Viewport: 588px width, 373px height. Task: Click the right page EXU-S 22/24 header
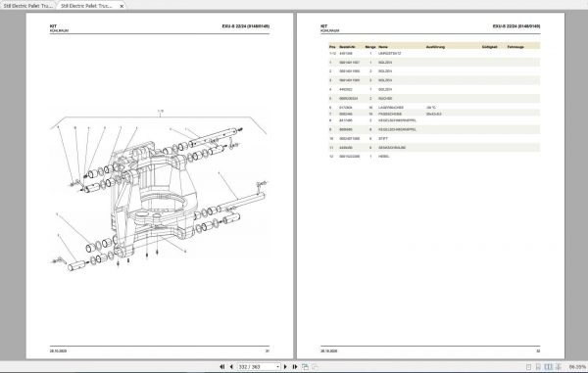pyautogui.click(x=516, y=26)
